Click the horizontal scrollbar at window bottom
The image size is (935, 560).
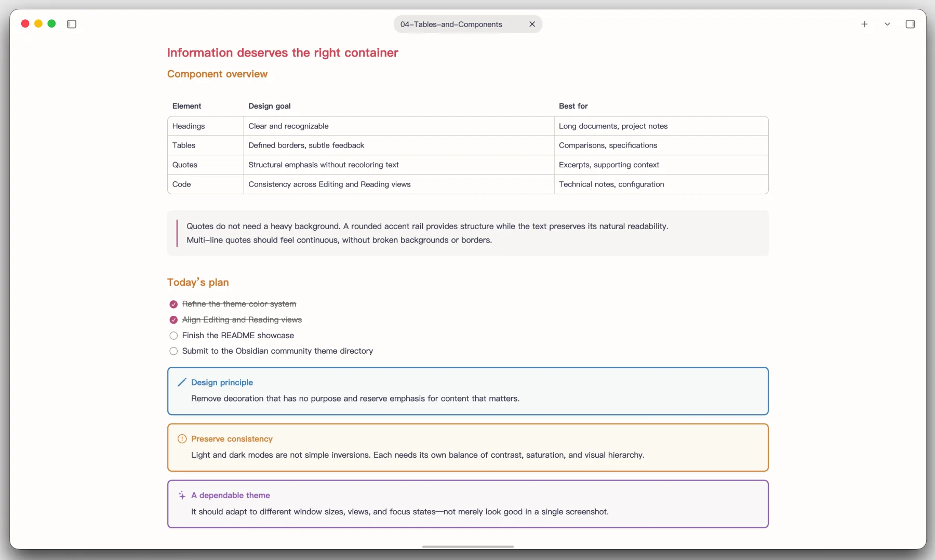(468, 546)
